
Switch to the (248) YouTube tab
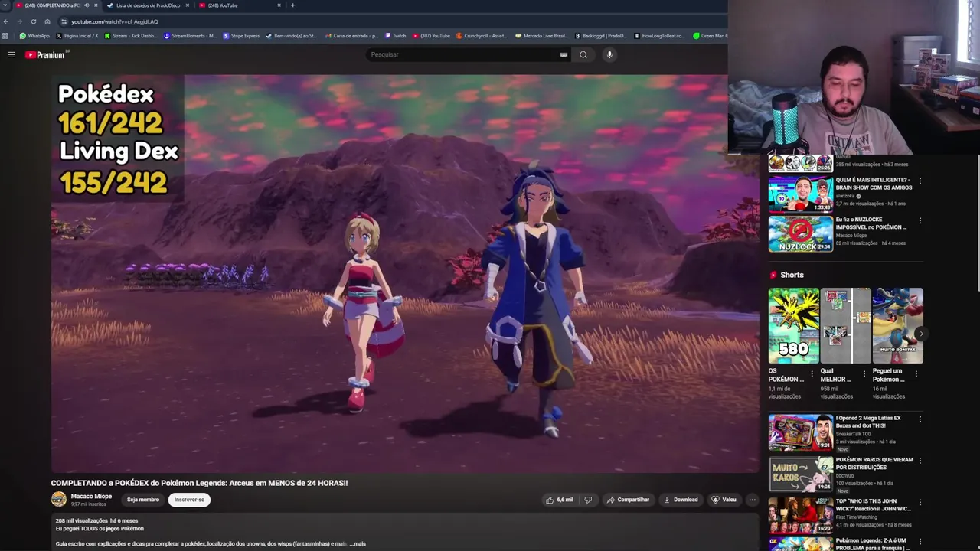coord(240,5)
